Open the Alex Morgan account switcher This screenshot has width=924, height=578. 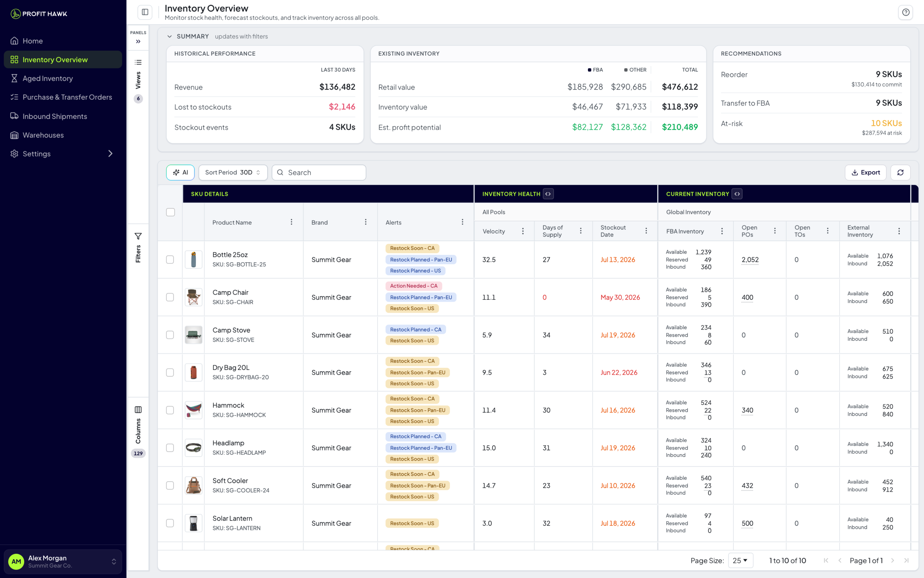click(x=63, y=561)
